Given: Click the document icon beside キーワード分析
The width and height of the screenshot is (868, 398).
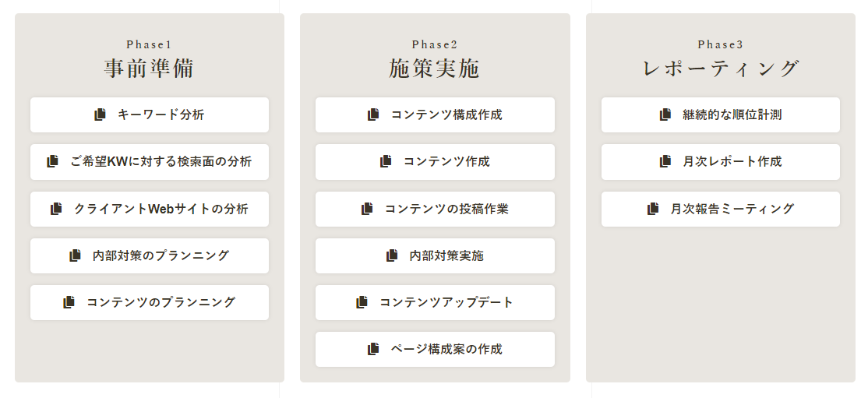Looking at the screenshot, I should [101, 114].
